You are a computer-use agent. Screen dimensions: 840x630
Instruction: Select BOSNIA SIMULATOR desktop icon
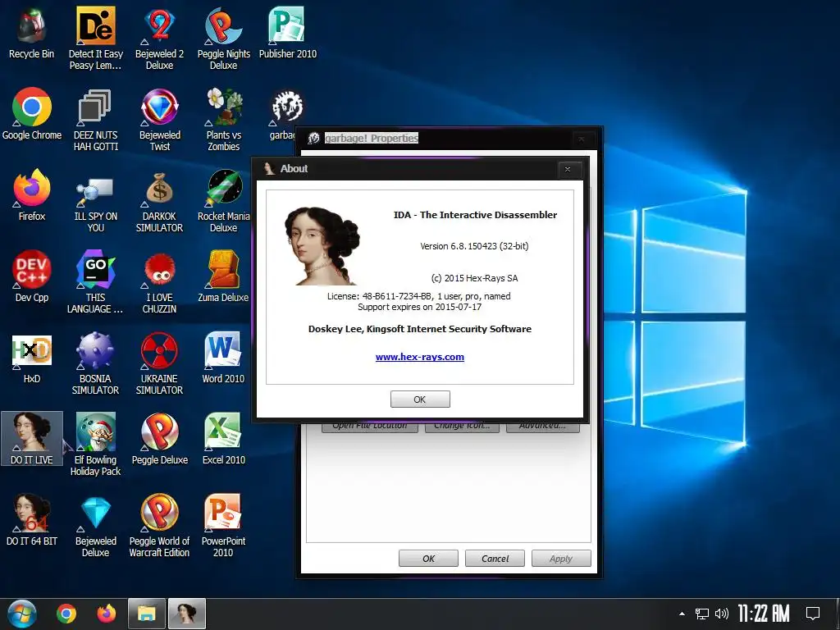(95, 363)
